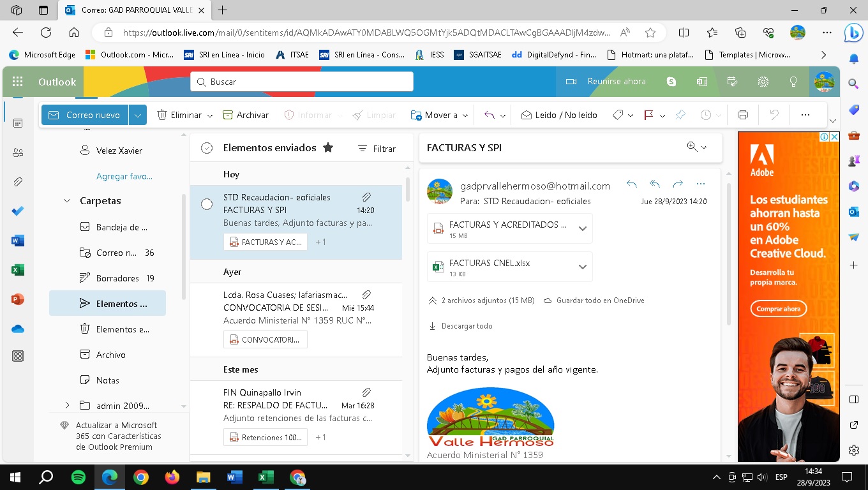Select the STD Recaudacion message circle
Image resolution: width=868 pixels, height=490 pixels.
click(x=207, y=204)
